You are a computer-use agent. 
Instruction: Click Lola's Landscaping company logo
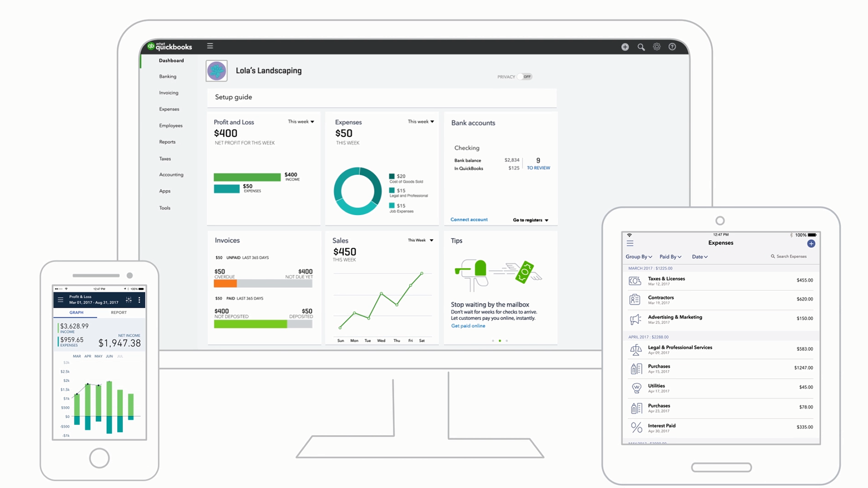tap(217, 71)
